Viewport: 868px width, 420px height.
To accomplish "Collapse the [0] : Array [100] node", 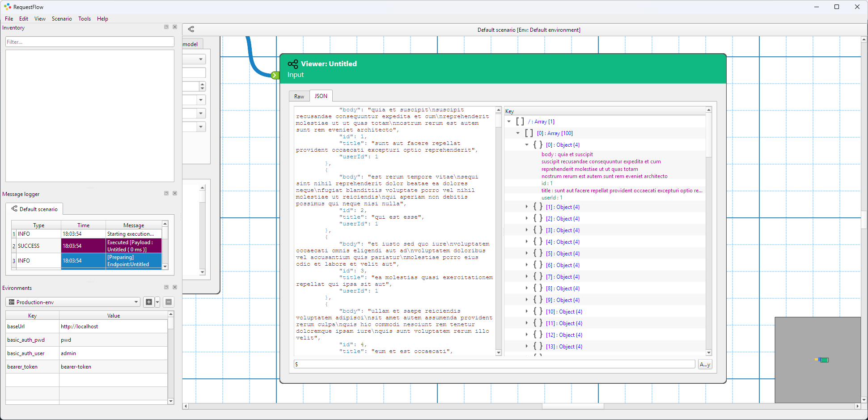I will (x=518, y=133).
